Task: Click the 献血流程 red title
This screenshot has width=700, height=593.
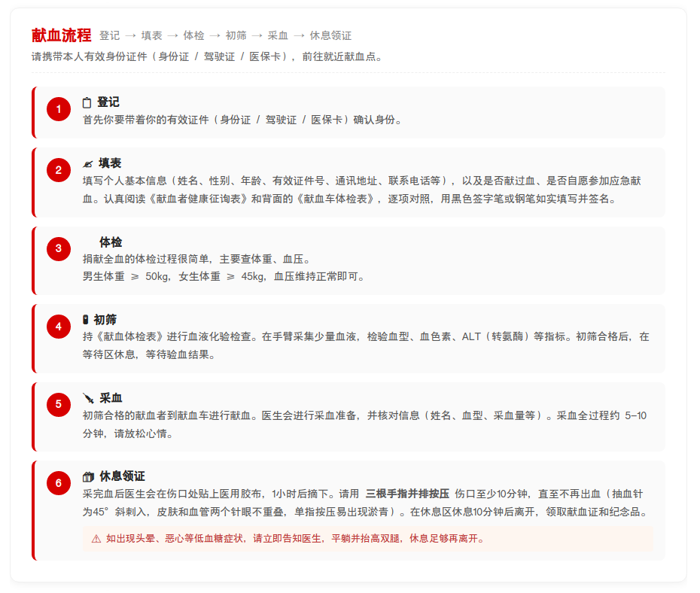Action: (62, 35)
